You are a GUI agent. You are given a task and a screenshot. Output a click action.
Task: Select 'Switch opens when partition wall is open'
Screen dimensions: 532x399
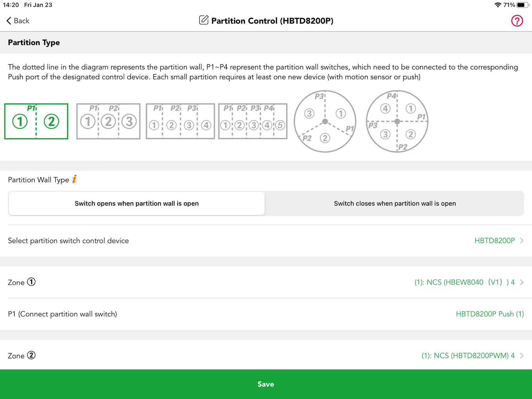[x=137, y=204]
